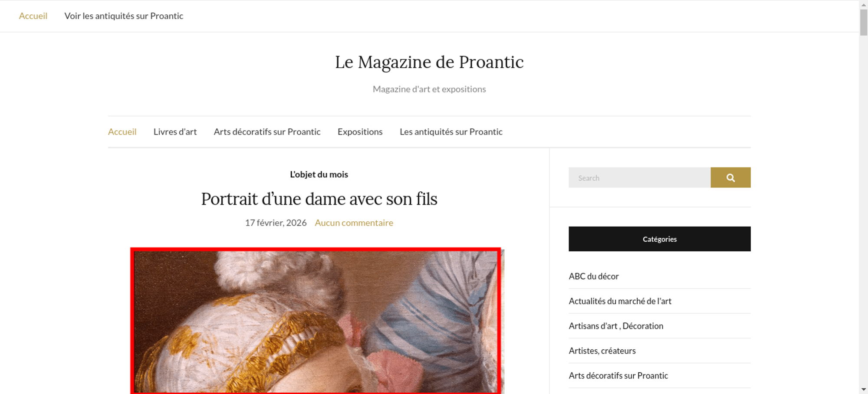Screen dimensions: 868x394
Task: Select the ABC du décor category
Action: pos(593,276)
